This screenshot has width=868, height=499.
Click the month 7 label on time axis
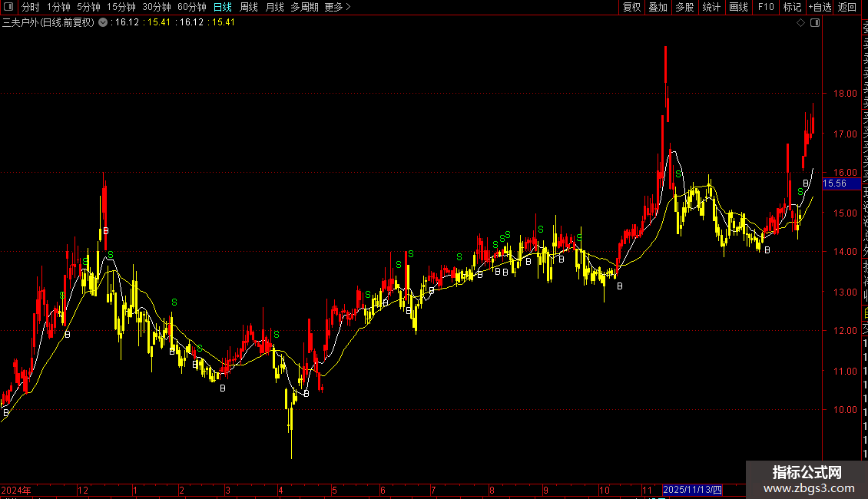(x=433, y=491)
